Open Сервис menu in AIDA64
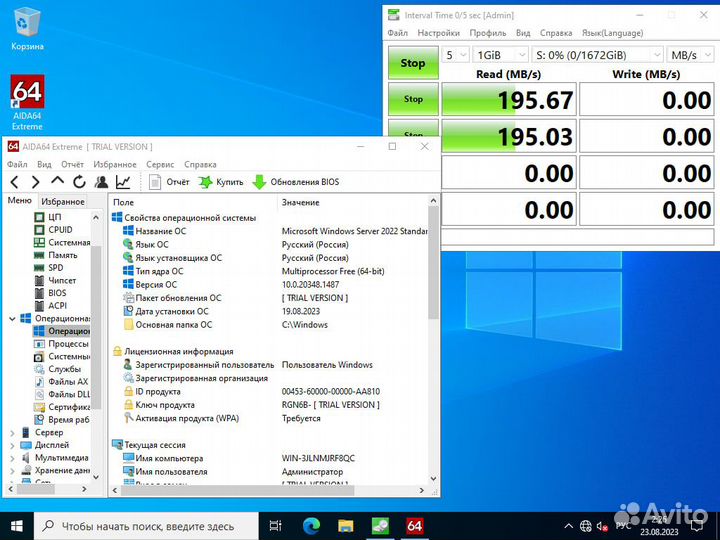This screenshot has height=540, width=720. click(160, 164)
